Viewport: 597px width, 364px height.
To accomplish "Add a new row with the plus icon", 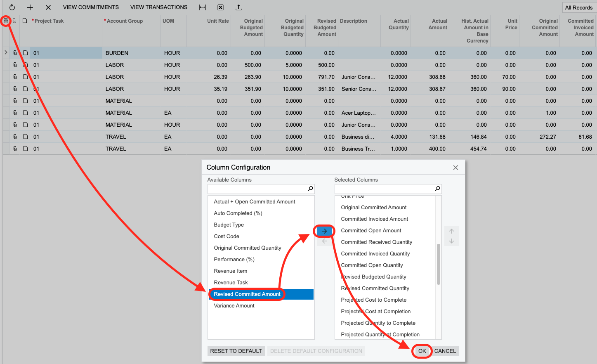I will click(30, 7).
